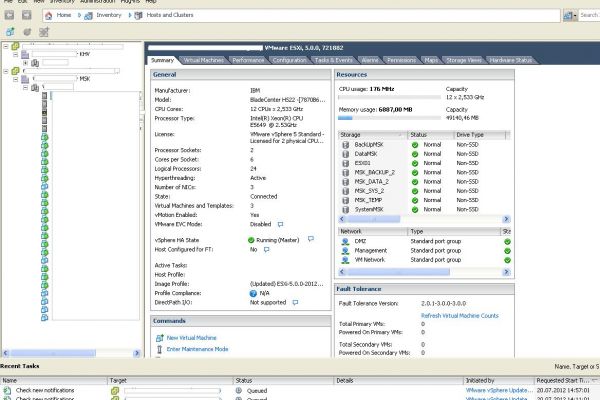Switch to the Configuration tab
The image size is (600, 400).
tap(289, 60)
